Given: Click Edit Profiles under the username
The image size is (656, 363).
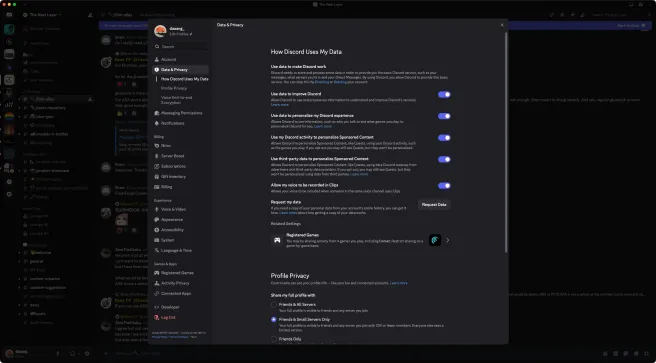Looking at the screenshot, I should (x=181, y=34).
